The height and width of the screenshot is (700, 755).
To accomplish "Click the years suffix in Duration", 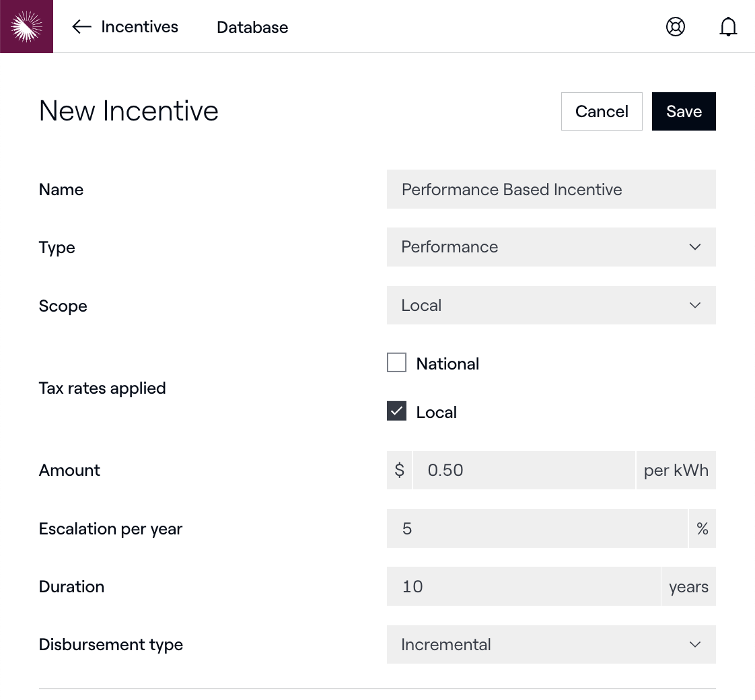I will (688, 587).
